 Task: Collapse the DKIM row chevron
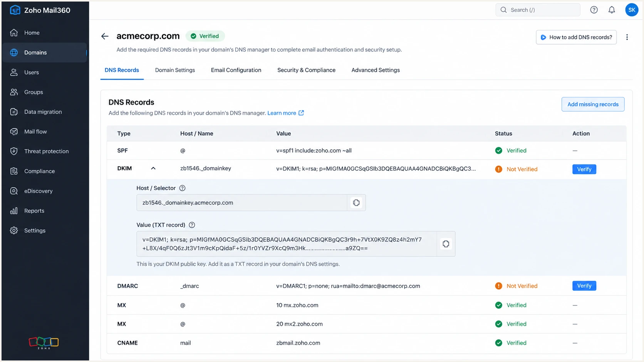click(153, 168)
